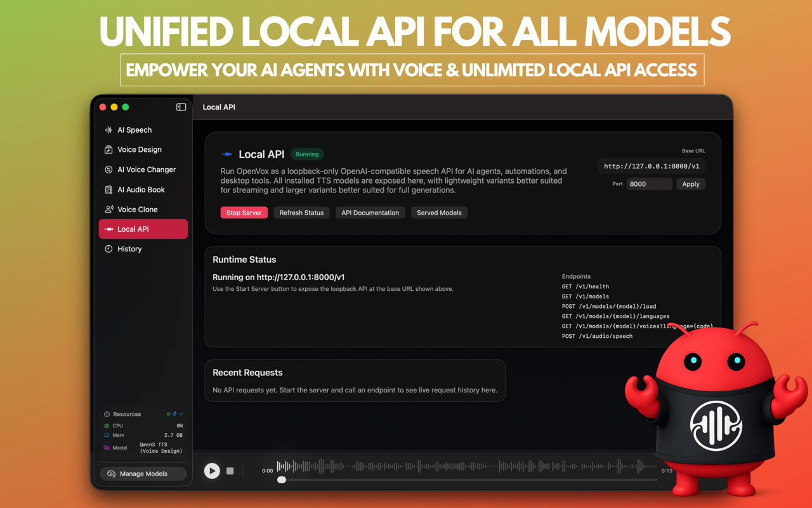The width and height of the screenshot is (812, 508).
Task: Click the Stop Server button
Action: tap(244, 213)
